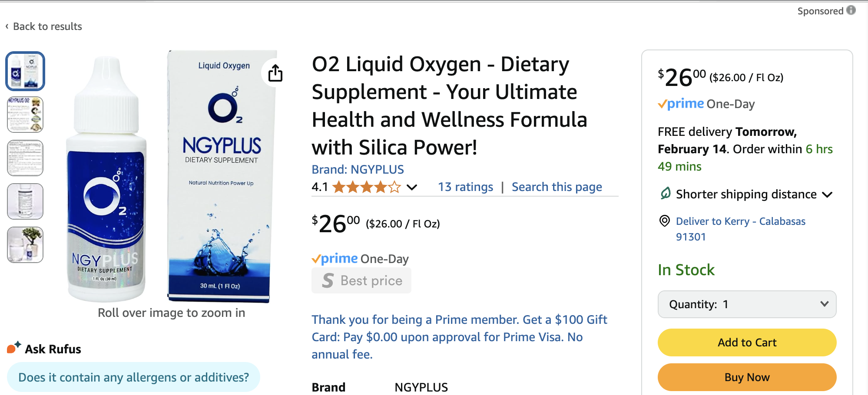Open the 13 ratings link
The width and height of the screenshot is (868, 395).
465,187
